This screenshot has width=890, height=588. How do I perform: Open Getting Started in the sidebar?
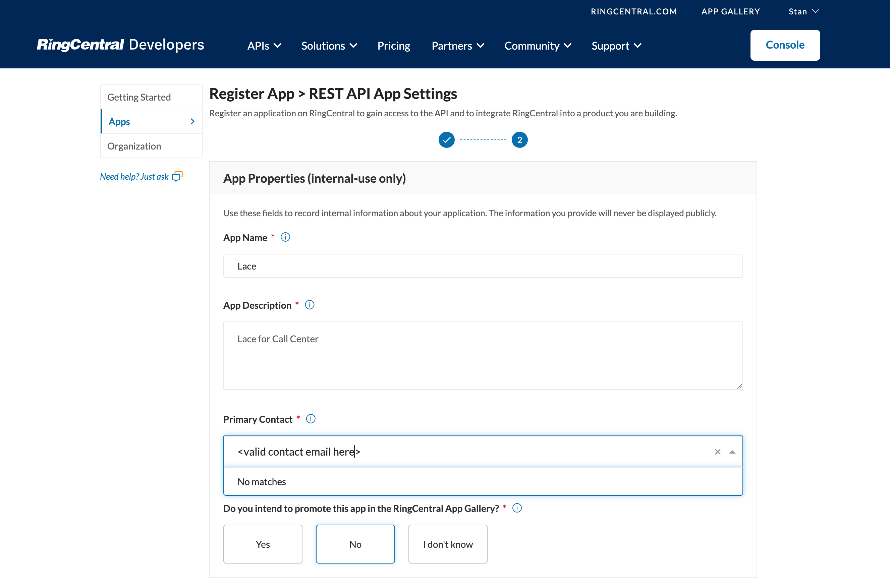click(151, 97)
